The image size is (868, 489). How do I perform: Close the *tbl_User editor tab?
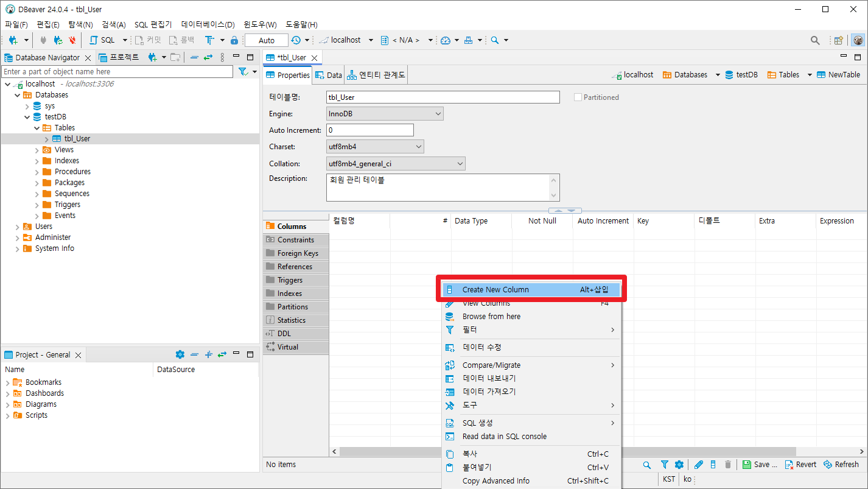tap(315, 58)
